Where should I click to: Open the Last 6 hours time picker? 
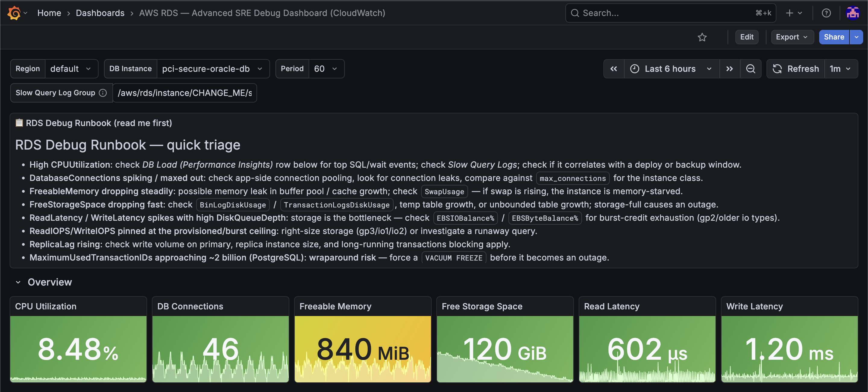[x=671, y=69]
